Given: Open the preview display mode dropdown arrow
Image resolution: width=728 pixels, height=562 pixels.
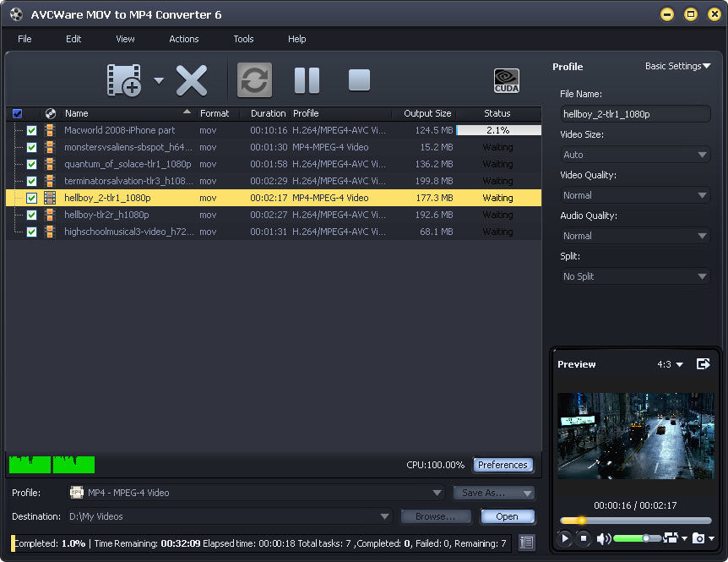Looking at the screenshot, I should [x=684, y=539].
